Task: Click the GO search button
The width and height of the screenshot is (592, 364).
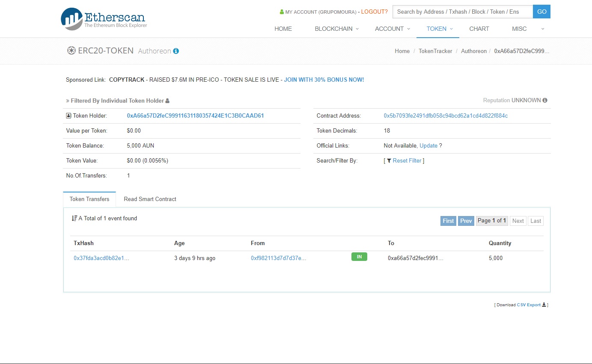Action: [x=541, y=12]
